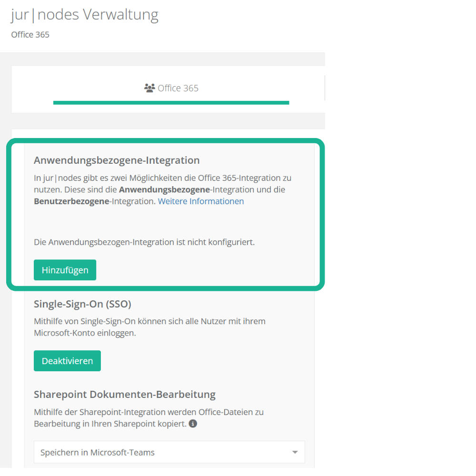Click the Deaktivieren button for SSO
The height and width of the screenshot is (476, 476).
(67, 361)
